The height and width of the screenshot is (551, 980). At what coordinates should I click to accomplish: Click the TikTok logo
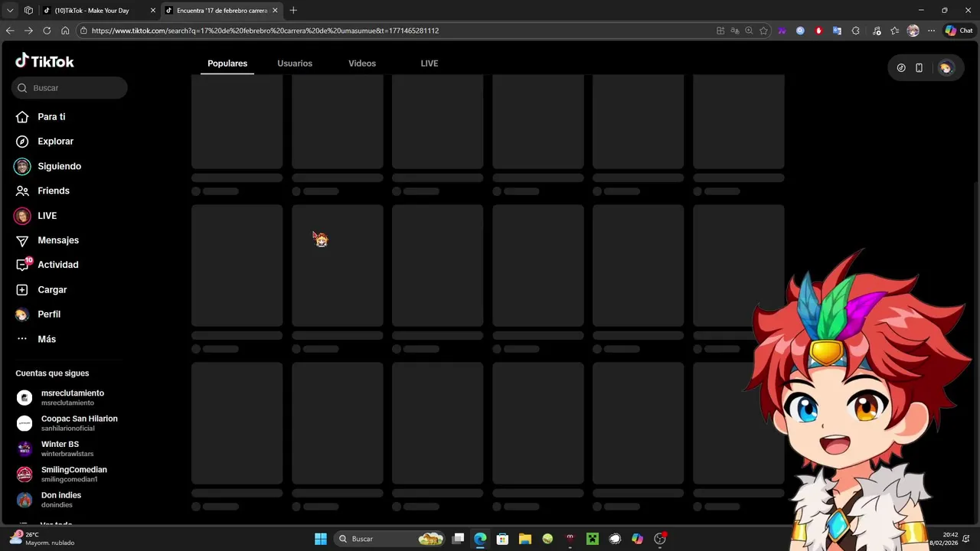pyautogui.click(x=44, y=61)
